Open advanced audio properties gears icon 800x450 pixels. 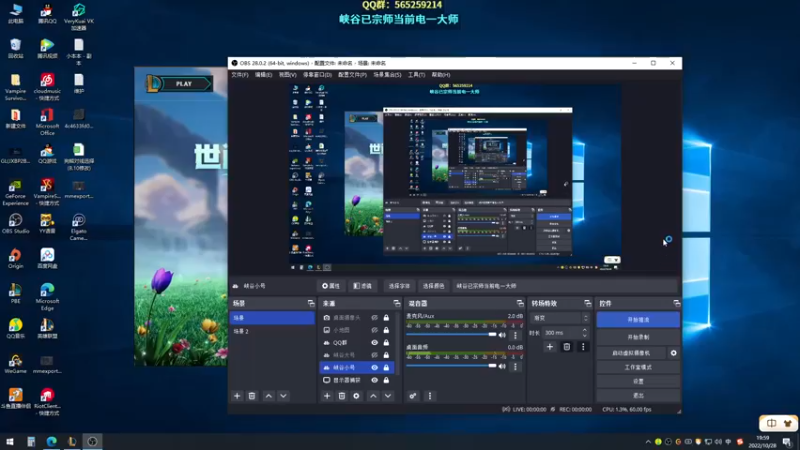pyautogui.click(x=413, y=396)
